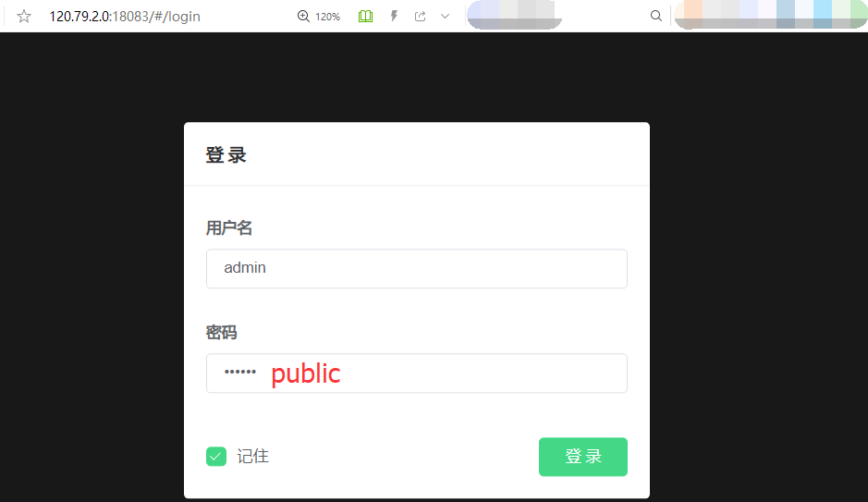Click the share page icon
This screenshot has height=502, width=868.
tap(421, 16)
